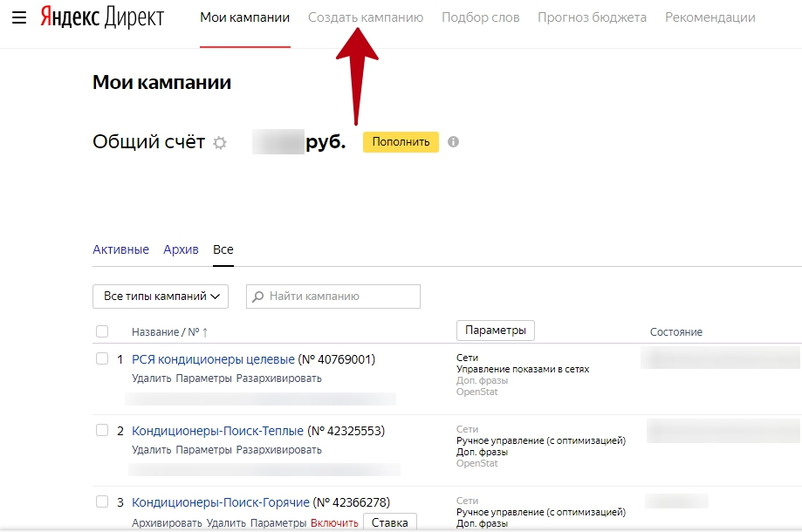Image resolution: width=802 pixels, height=532 pixels.
Task: Check the box for Кондиционеры-Поиск-Горячие
Action: 102,501
